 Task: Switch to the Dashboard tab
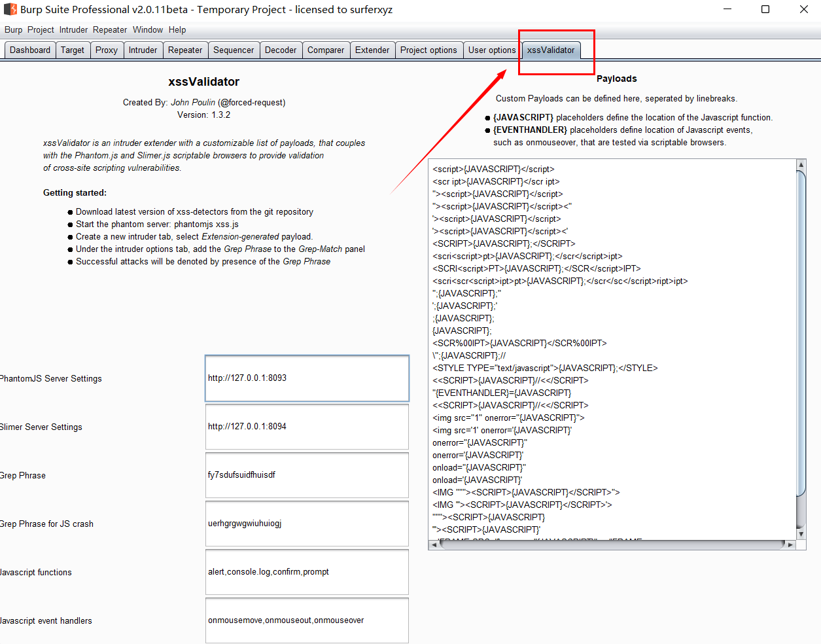point(30,50)
